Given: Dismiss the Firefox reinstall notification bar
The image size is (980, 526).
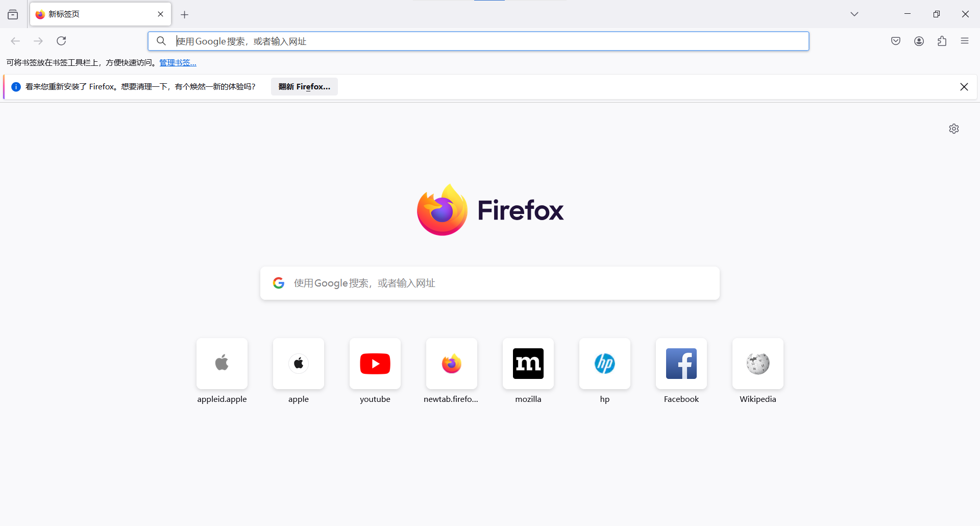Looking at the screenshot, I should pyautogui.click(x=964, y=87).
